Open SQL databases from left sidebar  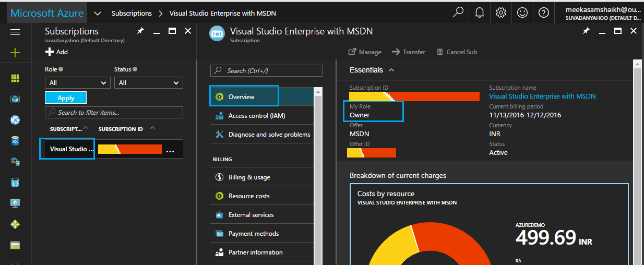click(15, 141)
